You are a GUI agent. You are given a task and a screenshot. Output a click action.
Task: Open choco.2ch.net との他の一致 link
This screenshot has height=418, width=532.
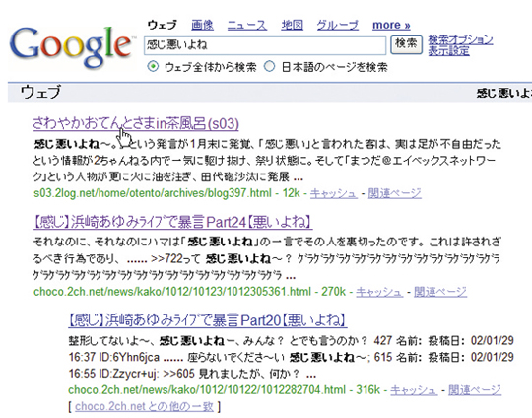click(144, 406)
